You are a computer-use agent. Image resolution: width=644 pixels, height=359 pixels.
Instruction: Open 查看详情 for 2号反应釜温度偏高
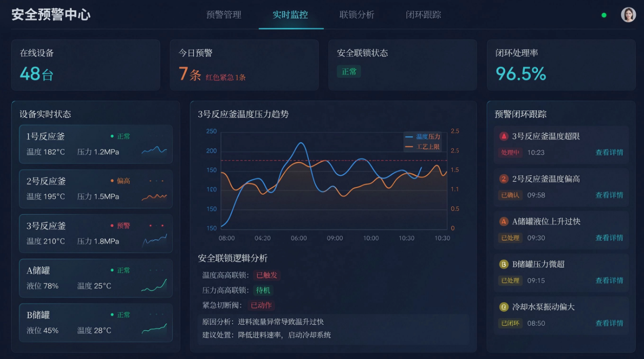click(609, 195)
